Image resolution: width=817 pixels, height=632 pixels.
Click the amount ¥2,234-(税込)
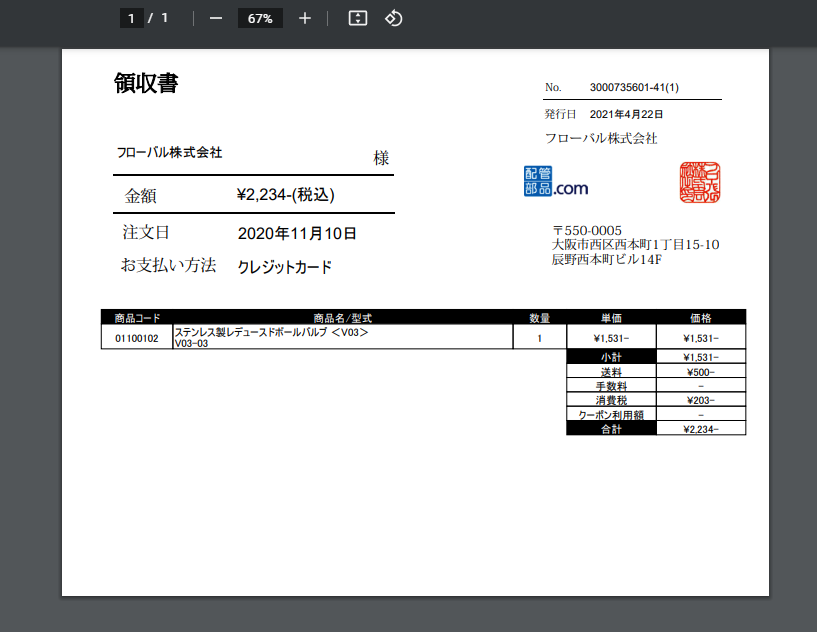pos(285,196)
